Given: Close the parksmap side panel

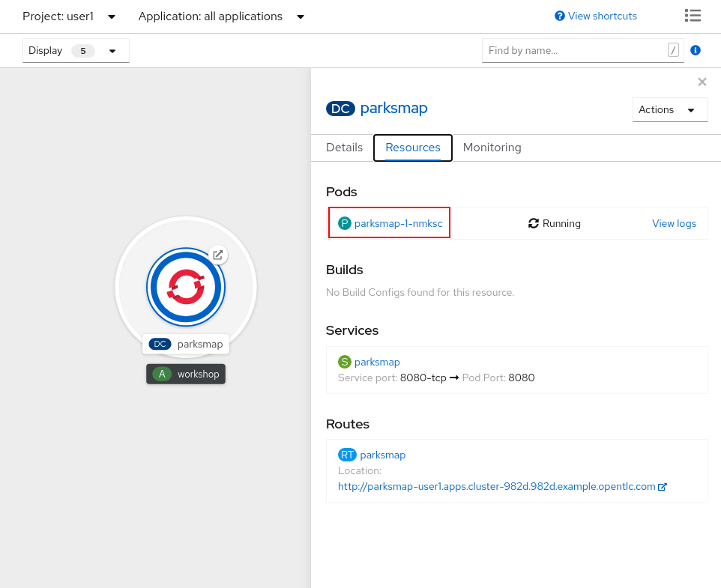Looking at the screenshot, I should [702, 82].
